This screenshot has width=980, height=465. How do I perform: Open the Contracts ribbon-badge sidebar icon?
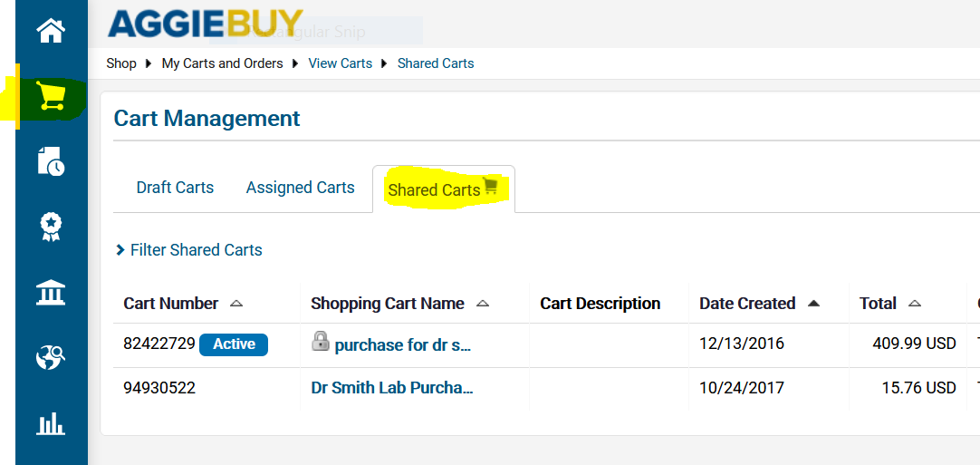(x=51, y=228)
